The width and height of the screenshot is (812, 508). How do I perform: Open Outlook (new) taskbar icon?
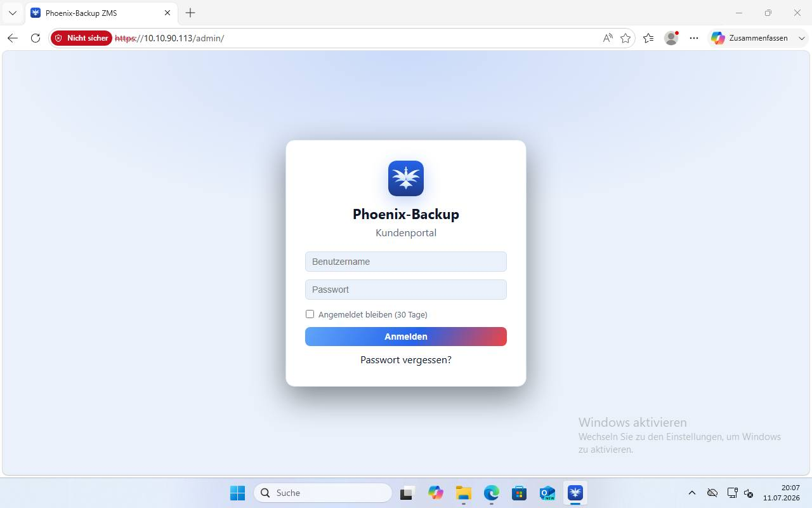547,493
